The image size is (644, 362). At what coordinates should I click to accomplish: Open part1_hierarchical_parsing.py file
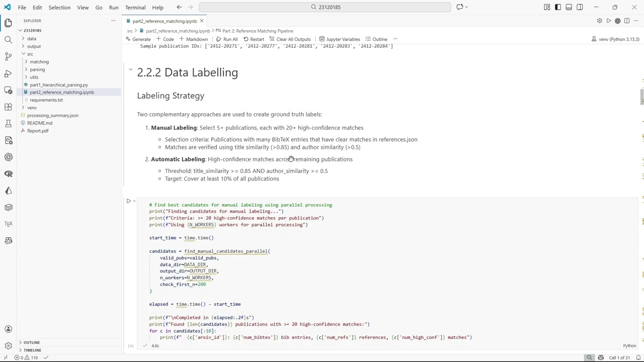58,85
